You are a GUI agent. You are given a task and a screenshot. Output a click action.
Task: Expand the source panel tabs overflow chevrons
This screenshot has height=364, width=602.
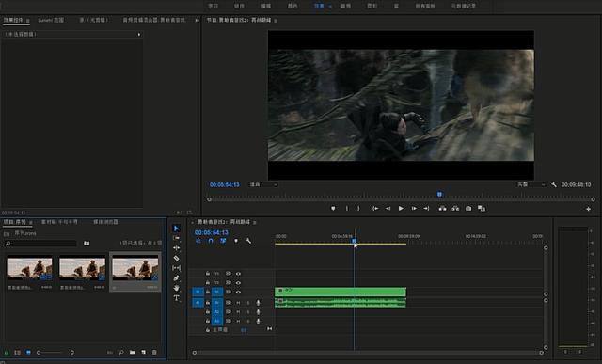[197, 20]
